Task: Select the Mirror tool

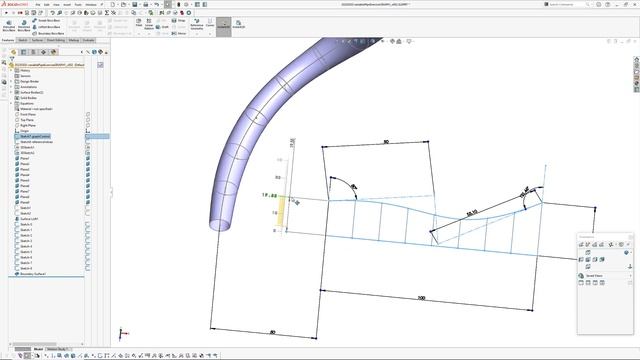Action: (179, 33)
